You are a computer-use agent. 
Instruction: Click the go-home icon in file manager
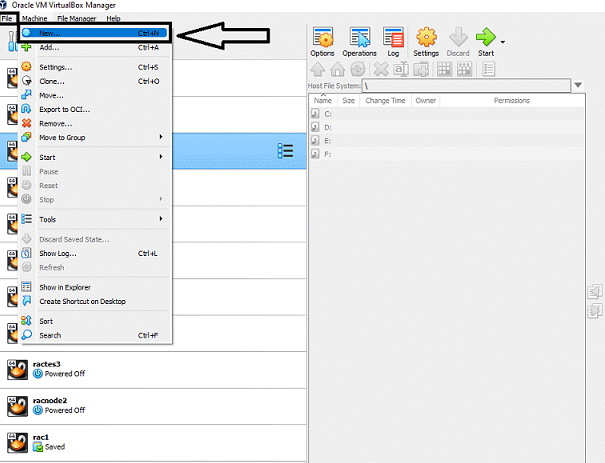338,69
